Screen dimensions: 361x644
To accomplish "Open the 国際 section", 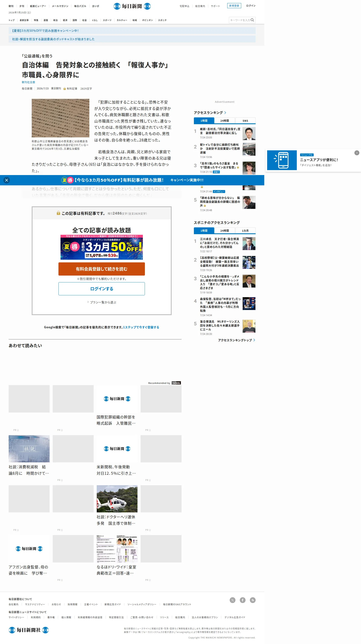I will pos(75,20).
